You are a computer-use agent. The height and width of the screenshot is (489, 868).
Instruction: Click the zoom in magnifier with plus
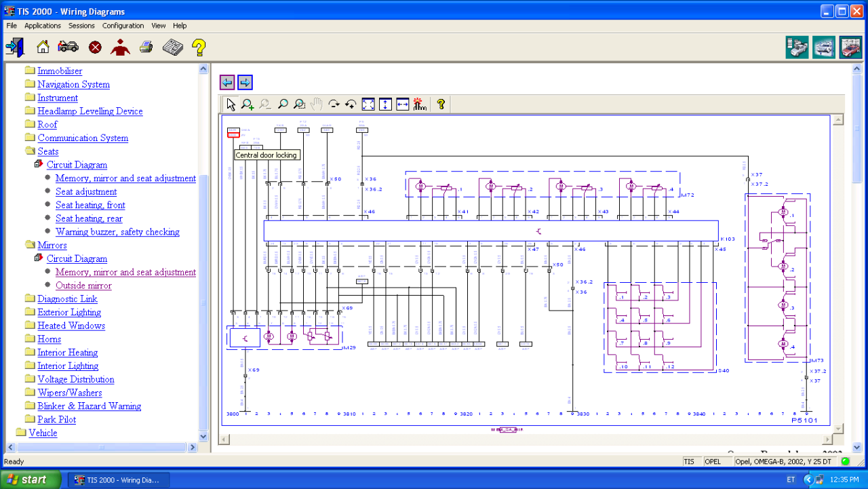point(248,104)
